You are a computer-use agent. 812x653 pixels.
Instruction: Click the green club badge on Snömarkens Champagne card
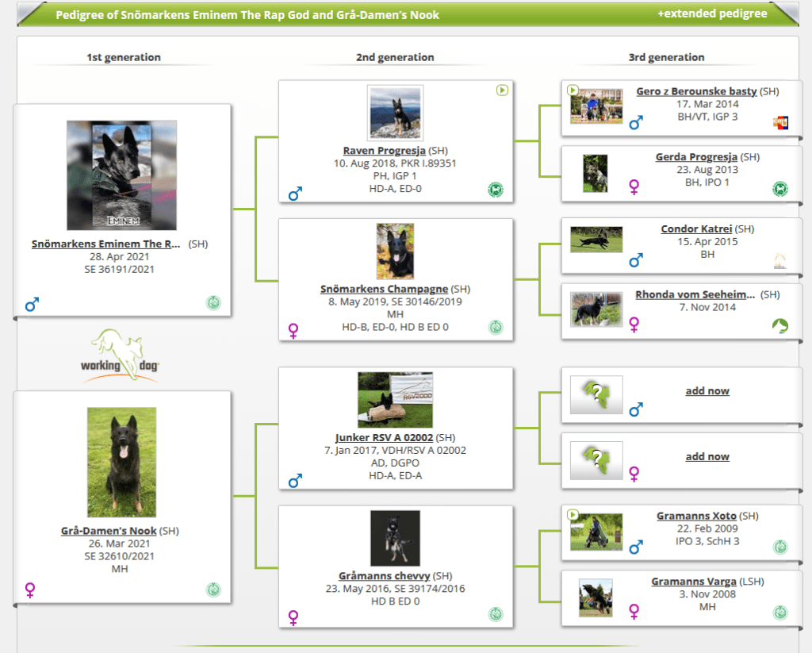[x=496, y=327]
